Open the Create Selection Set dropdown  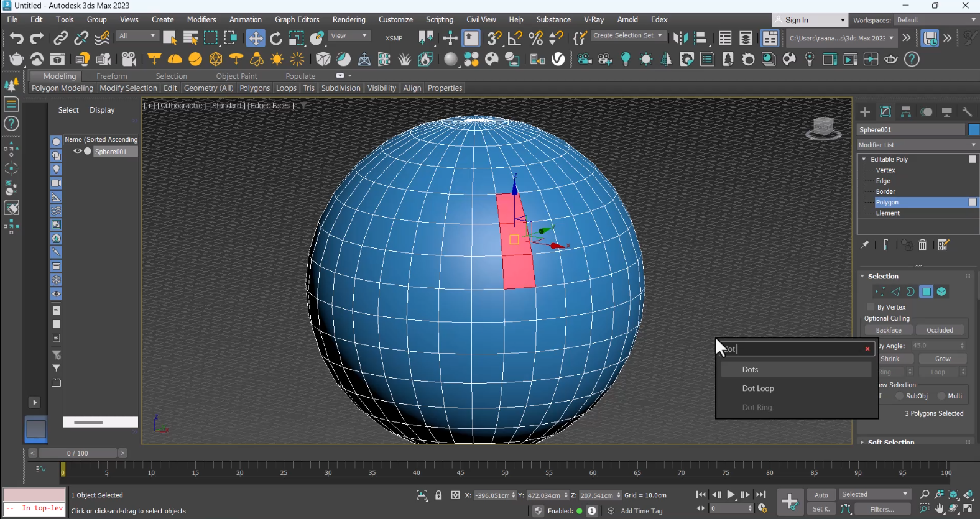[x=627, y=35]
